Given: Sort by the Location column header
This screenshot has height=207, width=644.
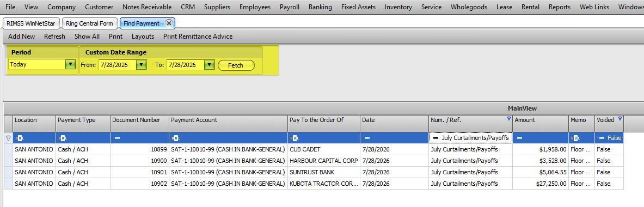Looking at the screenshot, I should 34,124.
